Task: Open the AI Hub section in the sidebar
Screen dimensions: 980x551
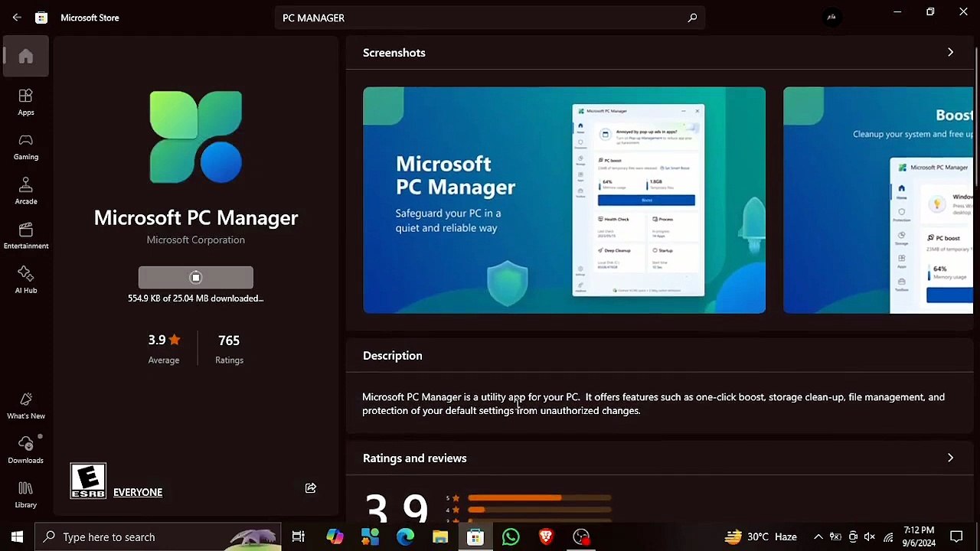Action: pyautogui.click(x=26, y=279)
